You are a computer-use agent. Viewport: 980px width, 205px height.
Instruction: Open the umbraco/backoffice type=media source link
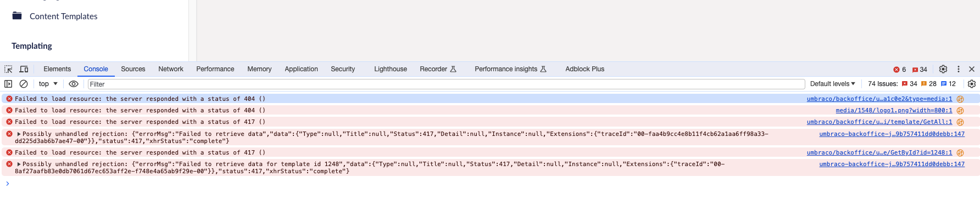point(879,99)
